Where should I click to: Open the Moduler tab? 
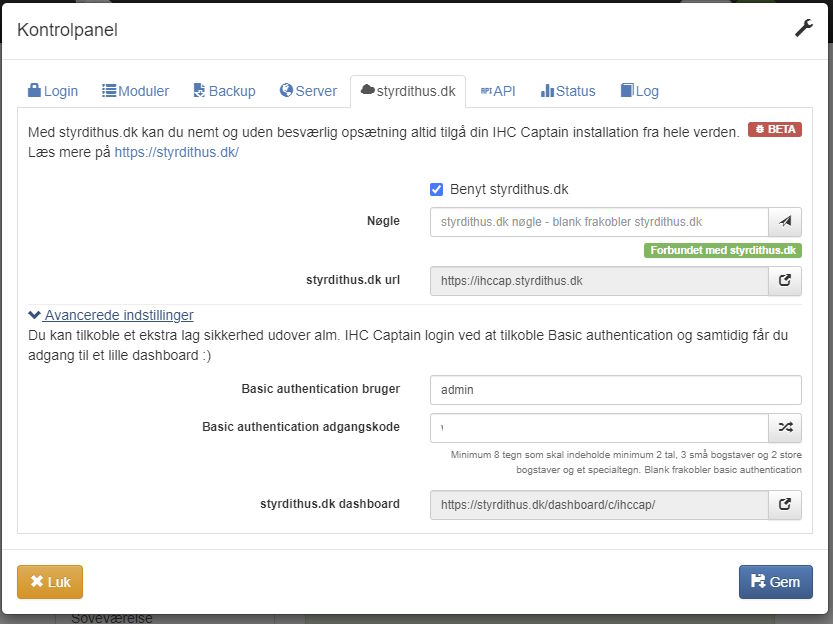135,91
